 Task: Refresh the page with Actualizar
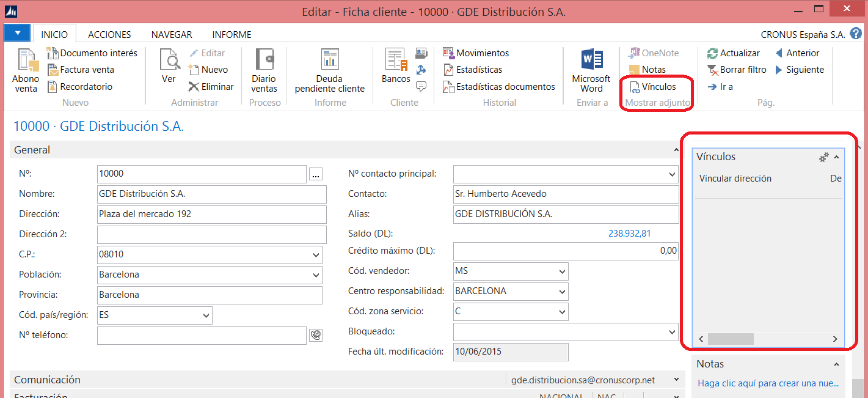(732, 53)
